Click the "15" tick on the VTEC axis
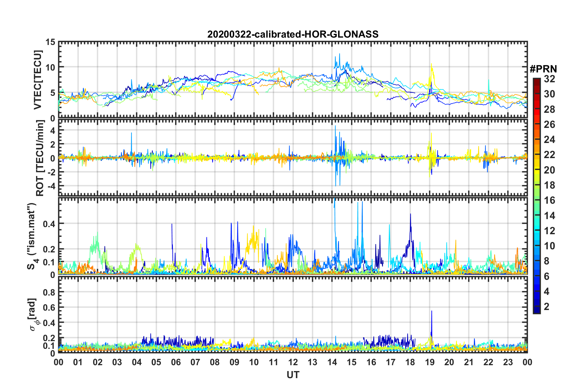 point(50,42)
